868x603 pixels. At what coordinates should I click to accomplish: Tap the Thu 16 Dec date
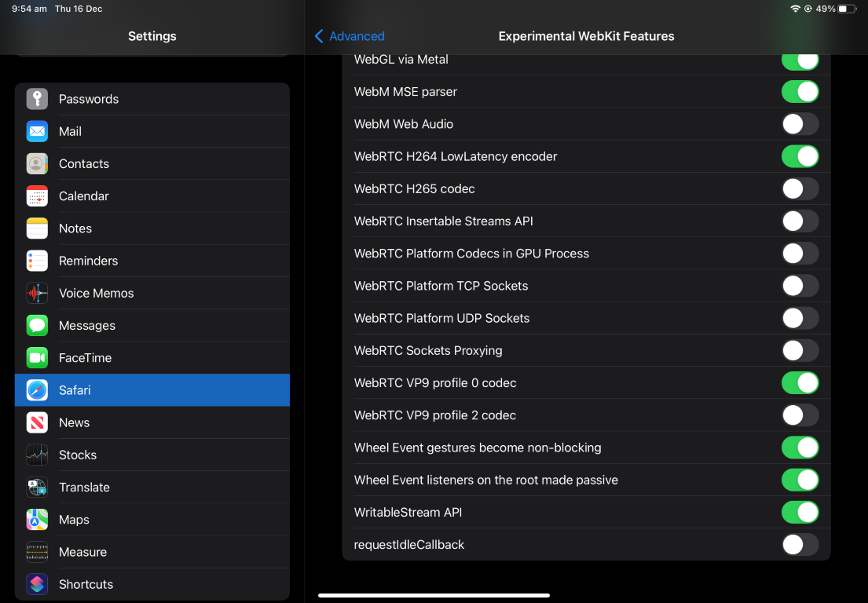coord(79,9)
